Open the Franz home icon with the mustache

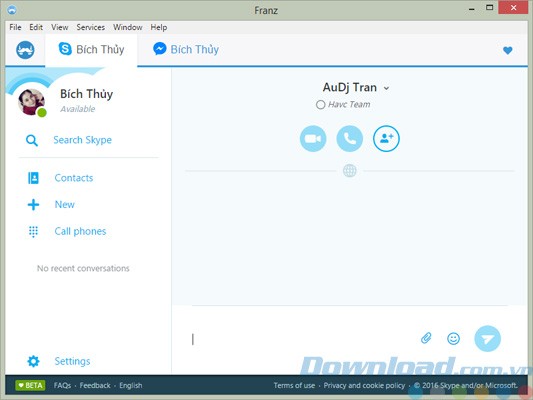[25, 50]
